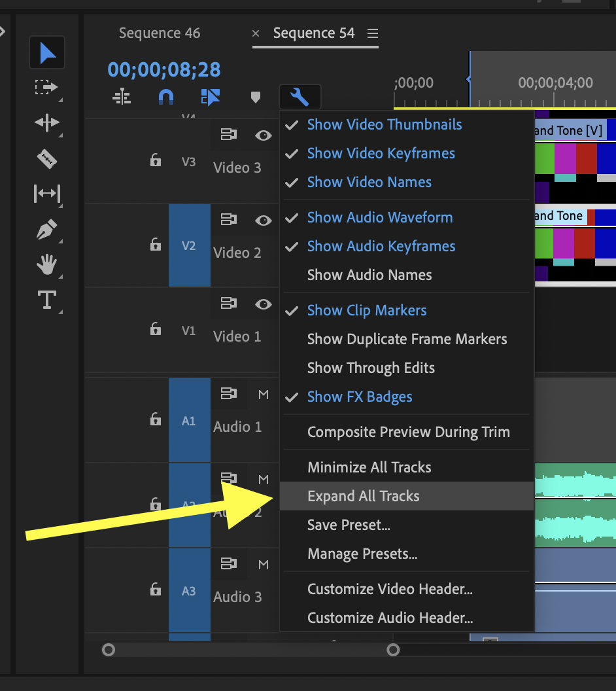Click the Add Marker icon
The image size is (616, 691).
255,96
